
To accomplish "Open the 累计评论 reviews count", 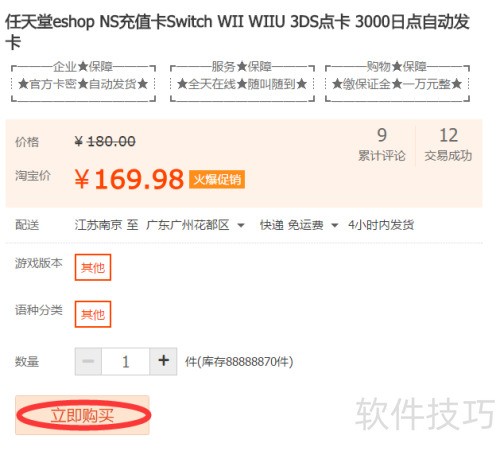I will [x=382, y=145].
